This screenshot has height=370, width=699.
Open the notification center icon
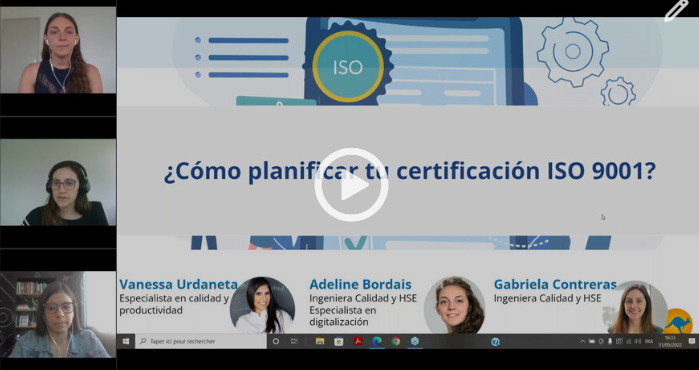click(x=691, y=341)
